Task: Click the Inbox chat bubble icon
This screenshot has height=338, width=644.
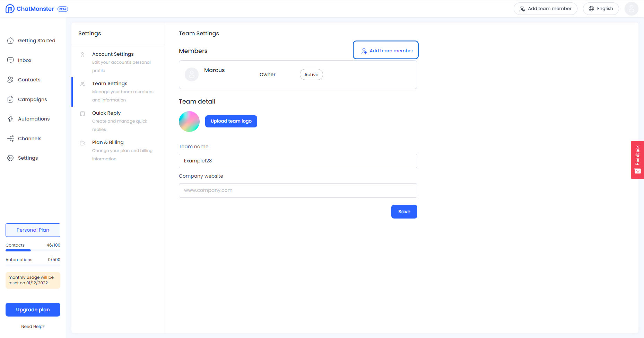Action: point(10,60)
